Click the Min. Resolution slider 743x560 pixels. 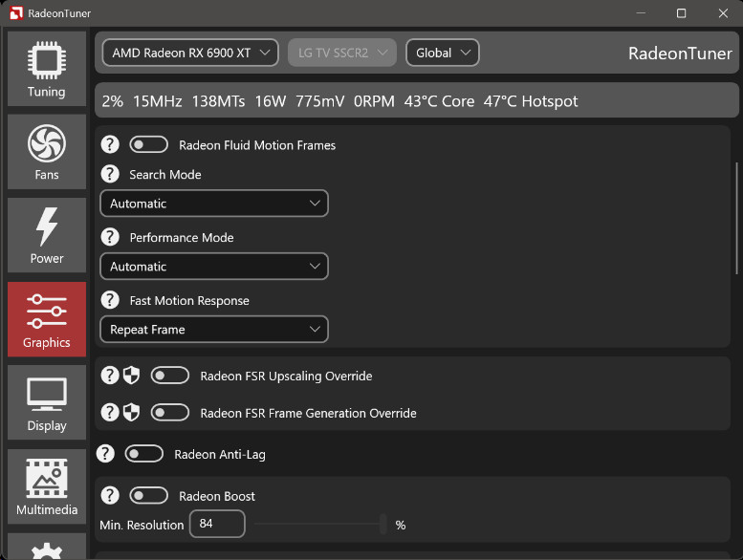[321, 525]
